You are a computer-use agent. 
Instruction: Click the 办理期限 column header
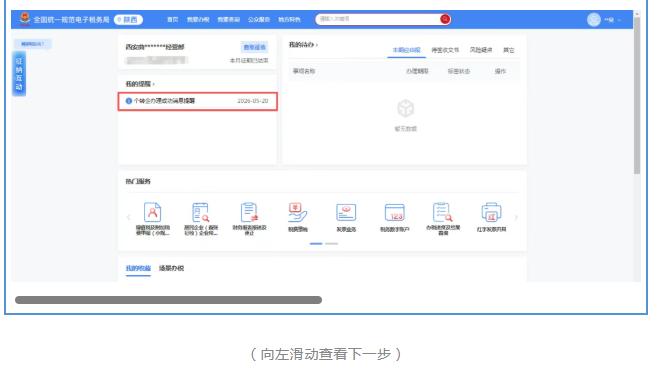point(417,71)
